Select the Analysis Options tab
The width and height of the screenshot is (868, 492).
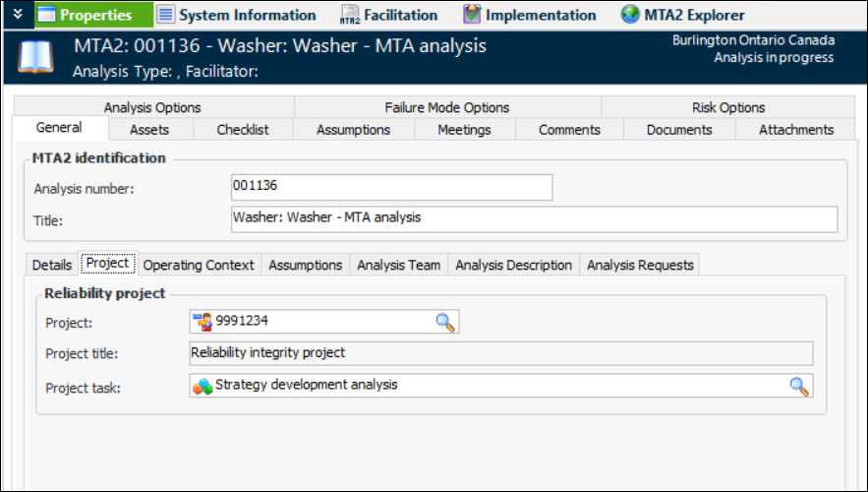tap(152, 108)
